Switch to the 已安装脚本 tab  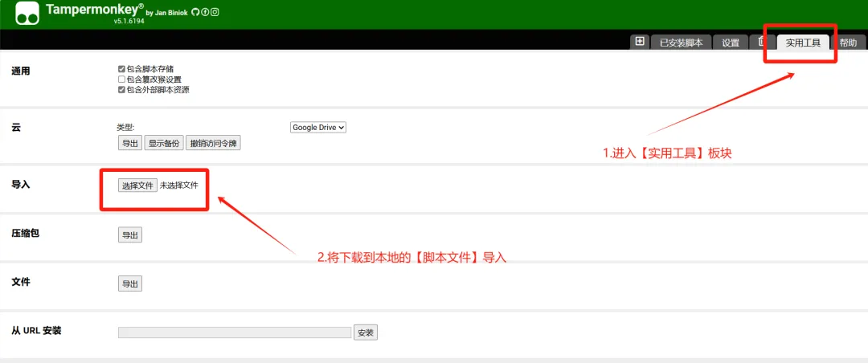tap(681, 43)
